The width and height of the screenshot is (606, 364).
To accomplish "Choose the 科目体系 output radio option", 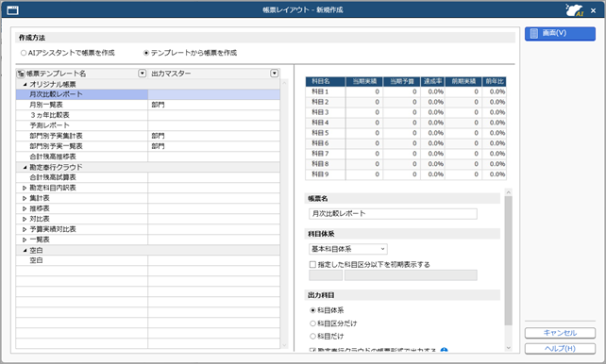I will coord(312,310).
